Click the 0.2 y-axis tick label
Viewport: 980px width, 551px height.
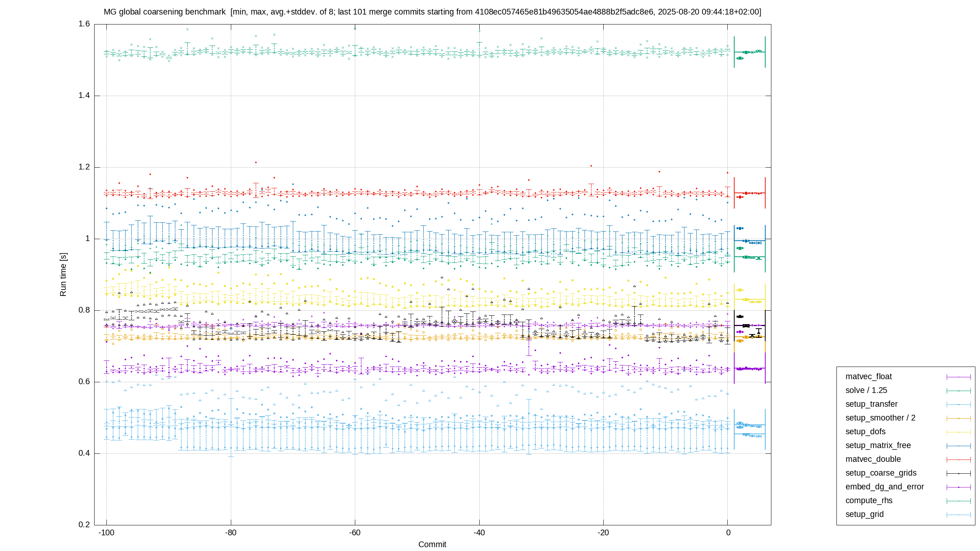pyautogui.click(x=84, y=525)
